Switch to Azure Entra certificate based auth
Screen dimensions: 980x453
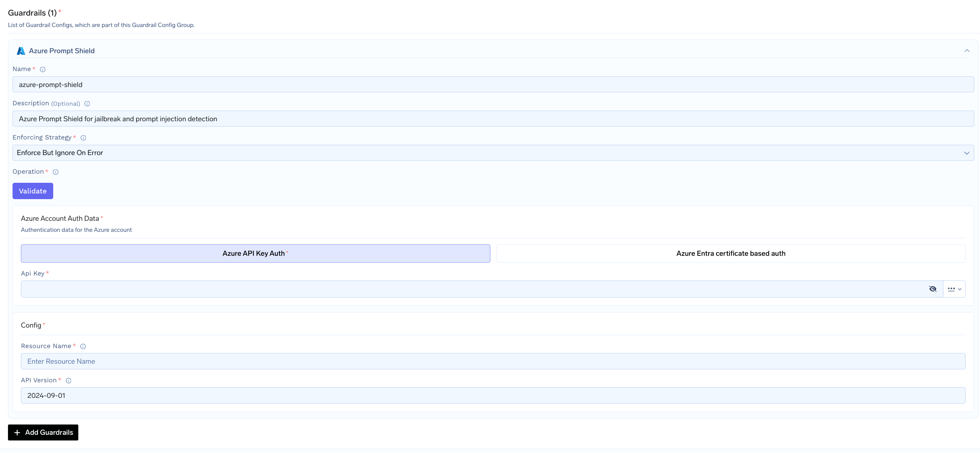pos(730,253)
